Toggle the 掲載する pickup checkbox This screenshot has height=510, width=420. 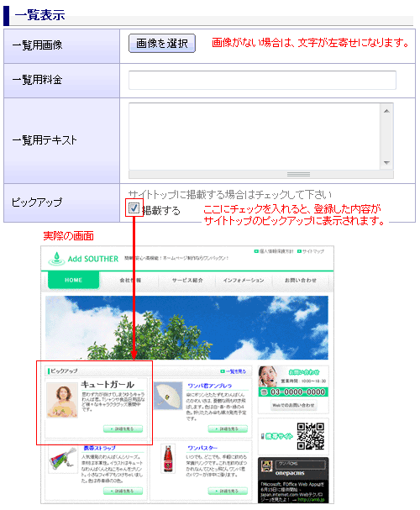click(134, 208)
